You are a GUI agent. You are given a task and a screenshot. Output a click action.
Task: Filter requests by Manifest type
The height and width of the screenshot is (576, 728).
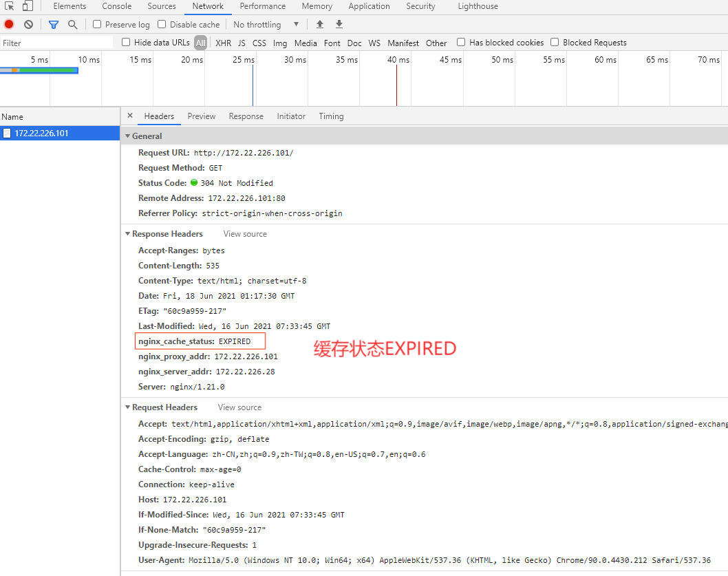click(x=403, y=43)
